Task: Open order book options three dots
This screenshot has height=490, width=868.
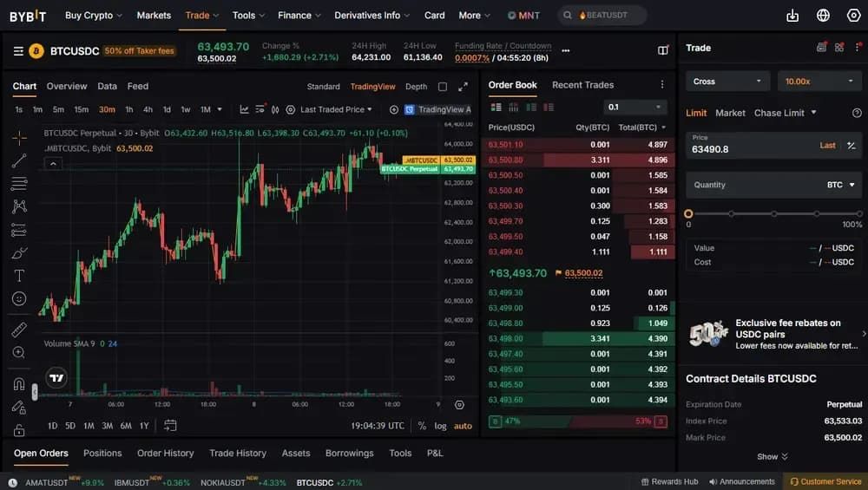Action: pyautogui.click(x=662, y=85)
